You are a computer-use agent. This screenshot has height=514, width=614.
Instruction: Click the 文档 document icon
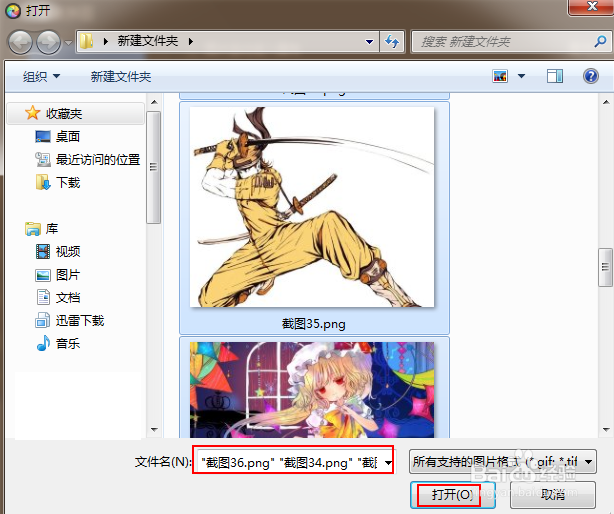click(43, 297)
